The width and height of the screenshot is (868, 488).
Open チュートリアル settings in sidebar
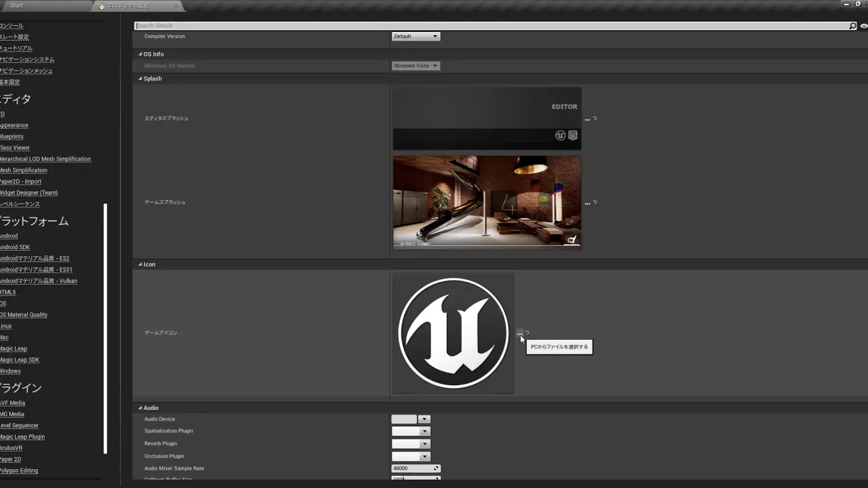(16, 48)
